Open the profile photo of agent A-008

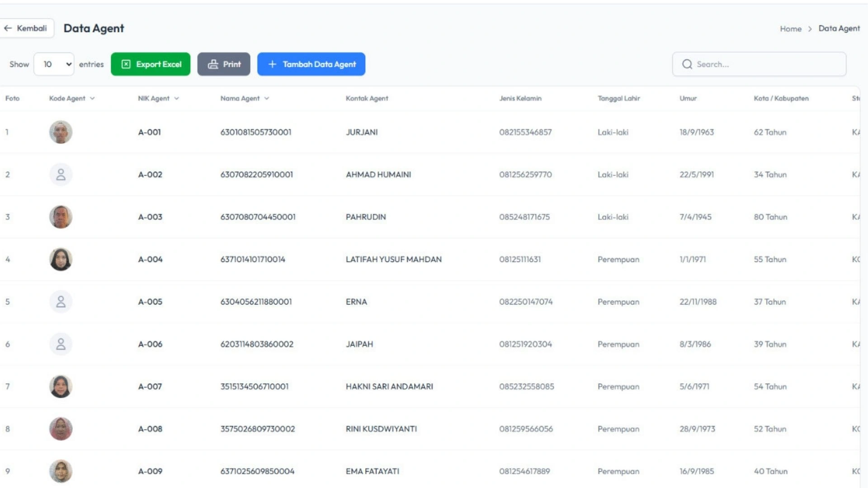[61, 429]
